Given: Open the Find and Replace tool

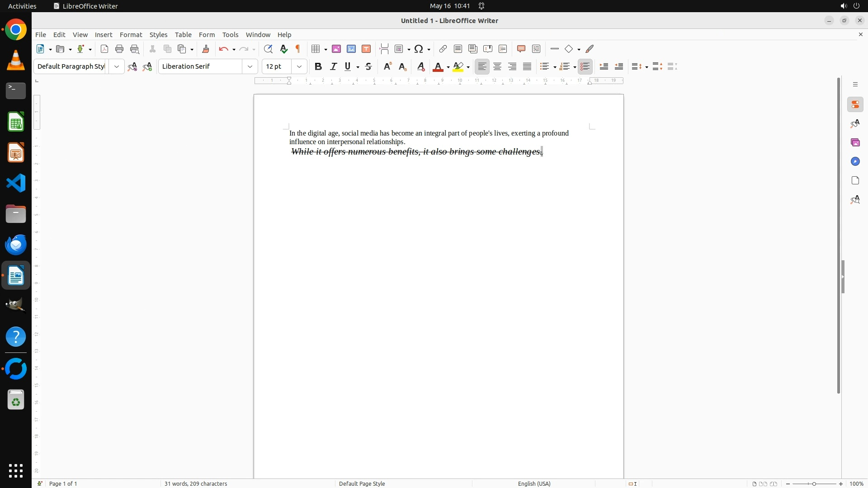Looking at the screenshot, I should (268, 49).
